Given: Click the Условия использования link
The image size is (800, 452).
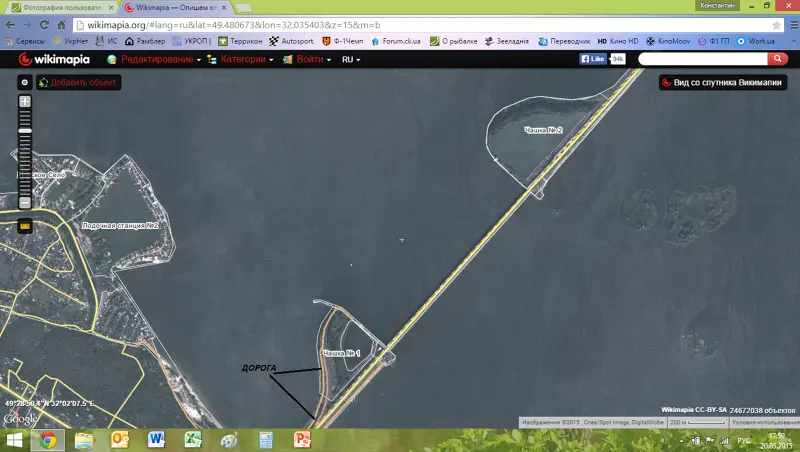Looking at the screenshot, I should pyautogui.click(x=764, y=422).
